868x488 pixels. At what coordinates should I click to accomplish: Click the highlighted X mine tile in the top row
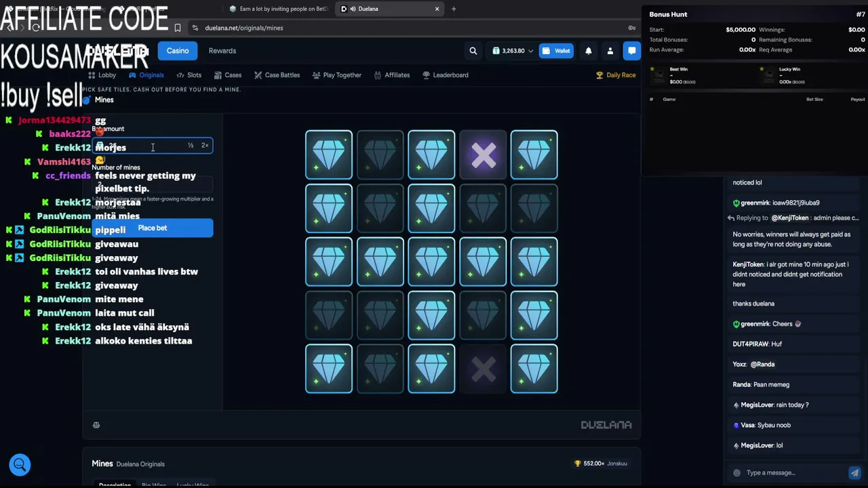click(x=484, y=155)
